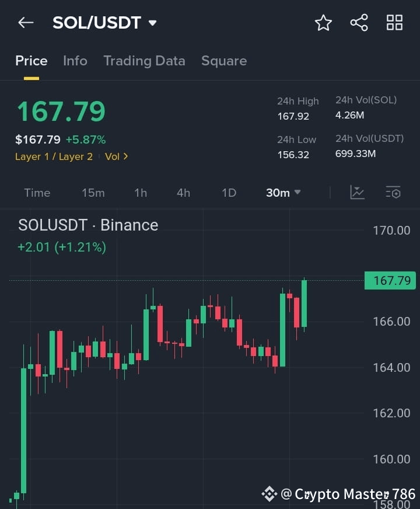Screen dimensions: 420x509
Task: Open the Square tab
Action: [x=224, y=61]
